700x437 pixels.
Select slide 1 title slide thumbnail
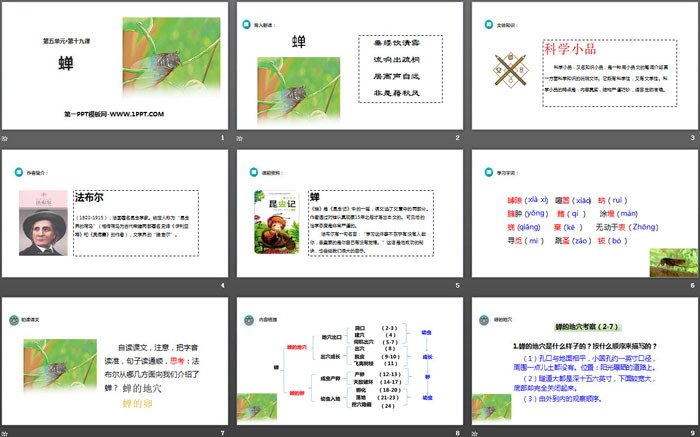pos(114,65)
